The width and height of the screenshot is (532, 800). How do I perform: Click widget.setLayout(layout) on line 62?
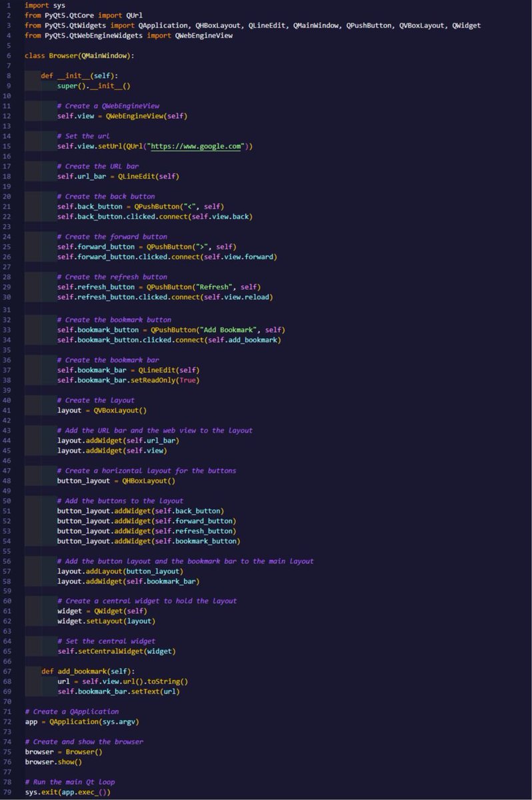pyautogui.click(x=106, y=621)
